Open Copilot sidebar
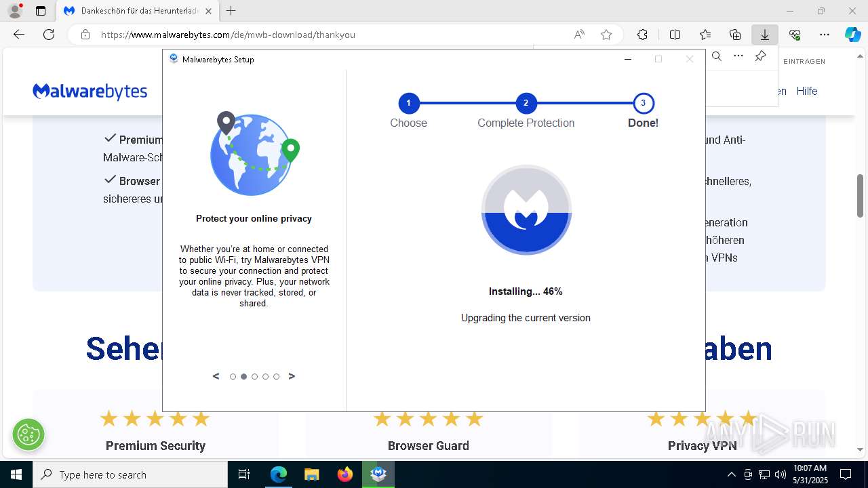The width and height of the screenshot is (868, 488). (x=852, y=35)
